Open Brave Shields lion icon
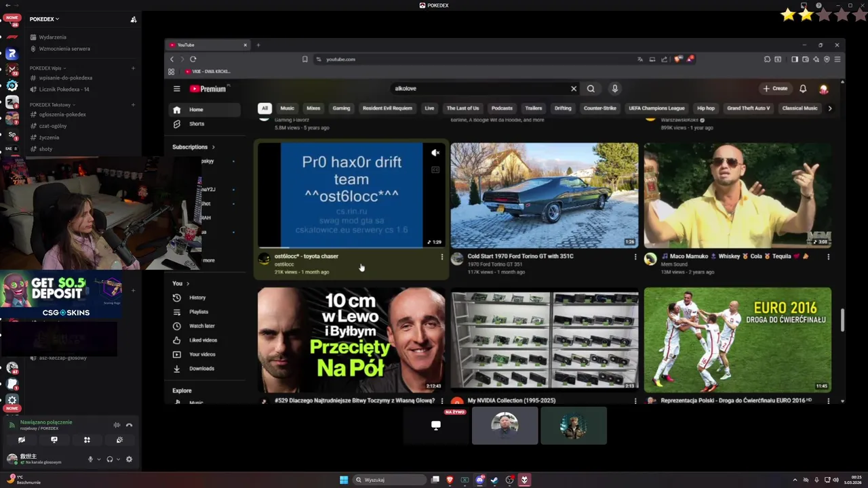This screenshot has height=488, width=868. [x=677, y=59]
